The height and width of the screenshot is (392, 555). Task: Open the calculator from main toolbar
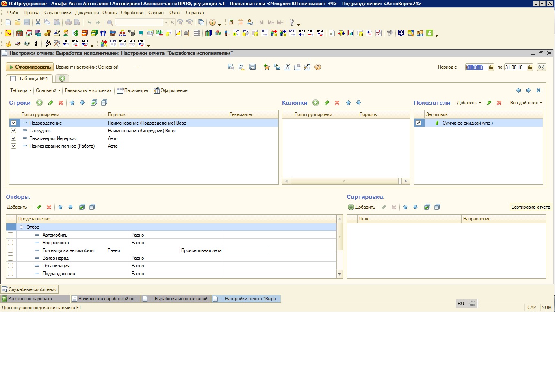(x=231, y=22)
